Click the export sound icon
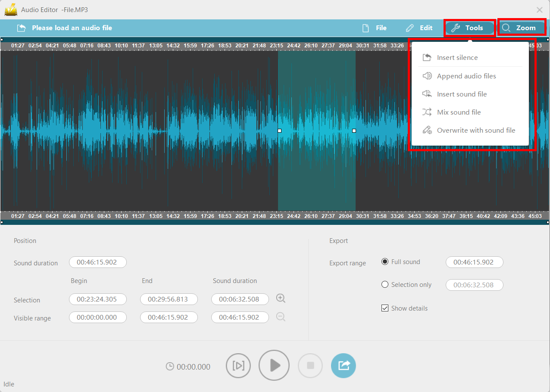 [343, 365]
